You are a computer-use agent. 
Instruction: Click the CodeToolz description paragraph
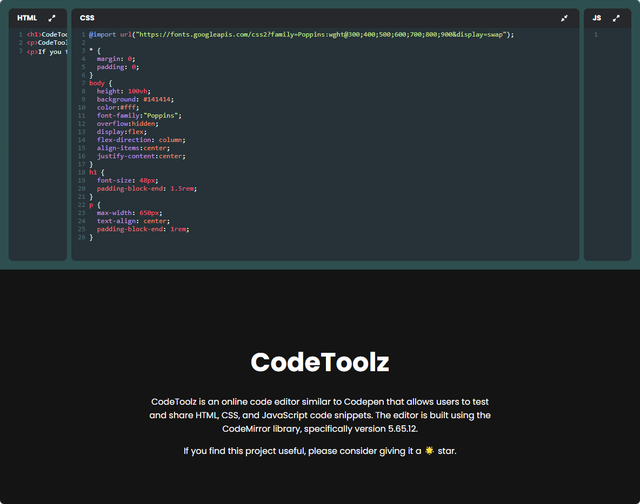pos(320,415)
